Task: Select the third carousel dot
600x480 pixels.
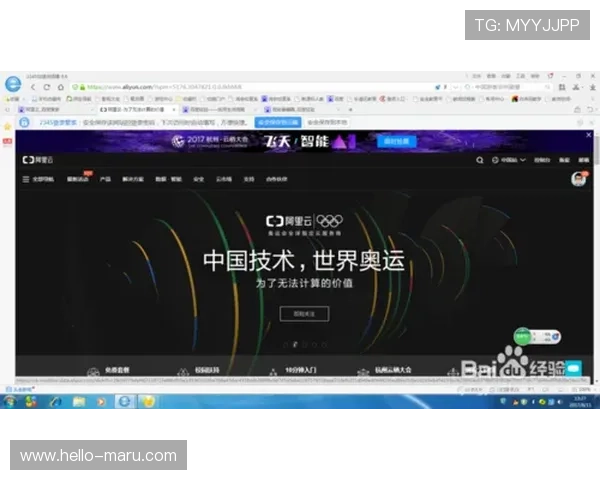Action: pos(305,344)
